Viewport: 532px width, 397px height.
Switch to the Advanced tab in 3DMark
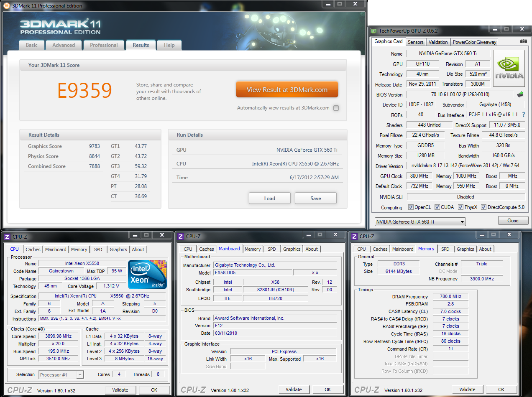(64, 45)
